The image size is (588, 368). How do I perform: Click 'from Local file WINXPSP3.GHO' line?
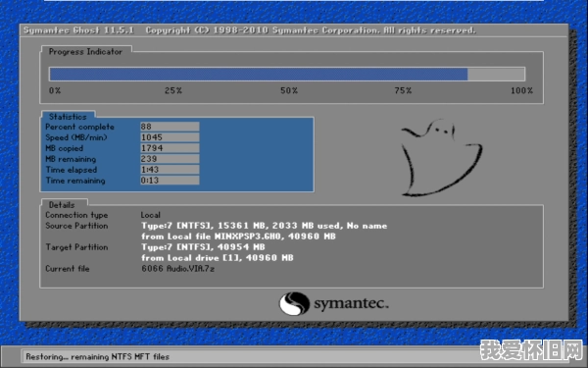(238, 237)
